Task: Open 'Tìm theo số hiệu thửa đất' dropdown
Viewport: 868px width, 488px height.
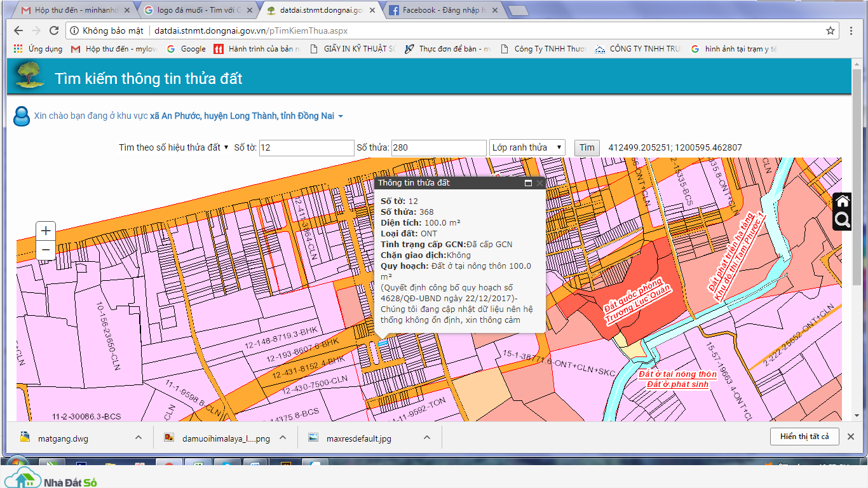Action: tap(174, 147)
